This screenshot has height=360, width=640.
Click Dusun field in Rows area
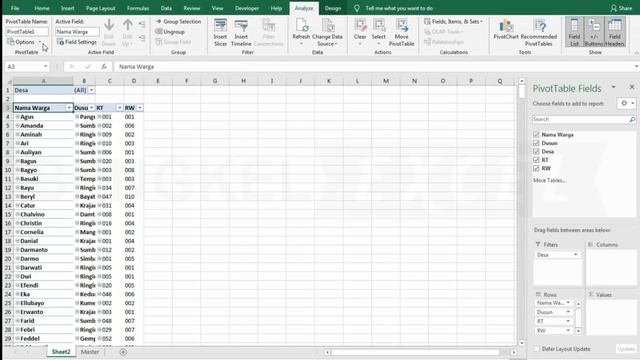coord(553,312)
